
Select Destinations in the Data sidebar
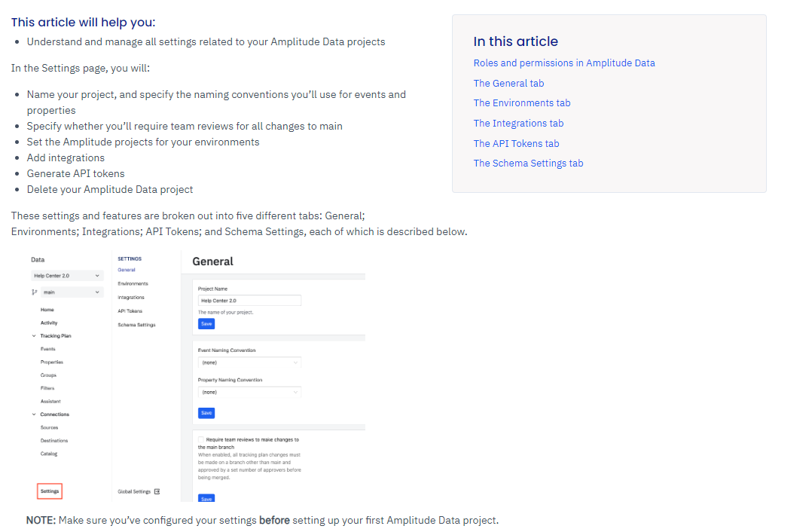pos(54,441)
